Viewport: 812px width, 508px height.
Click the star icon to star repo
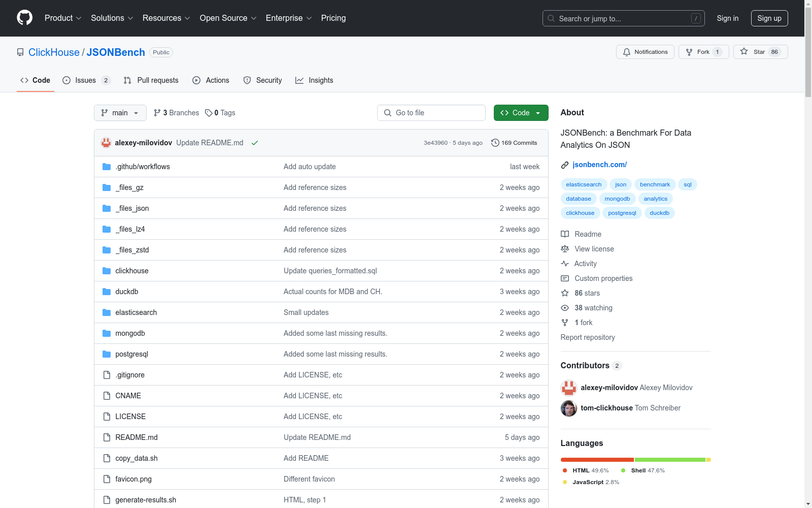pos(744,51)
